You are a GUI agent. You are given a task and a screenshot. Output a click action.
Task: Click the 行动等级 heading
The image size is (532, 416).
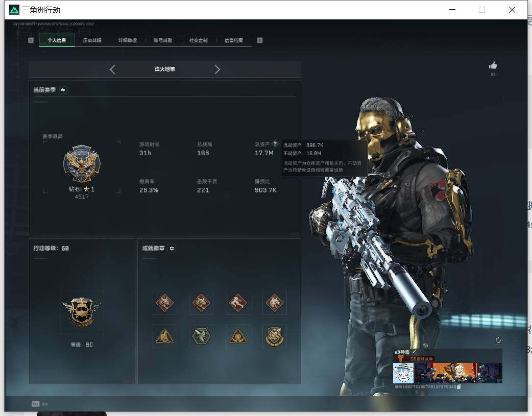point(51,249)
